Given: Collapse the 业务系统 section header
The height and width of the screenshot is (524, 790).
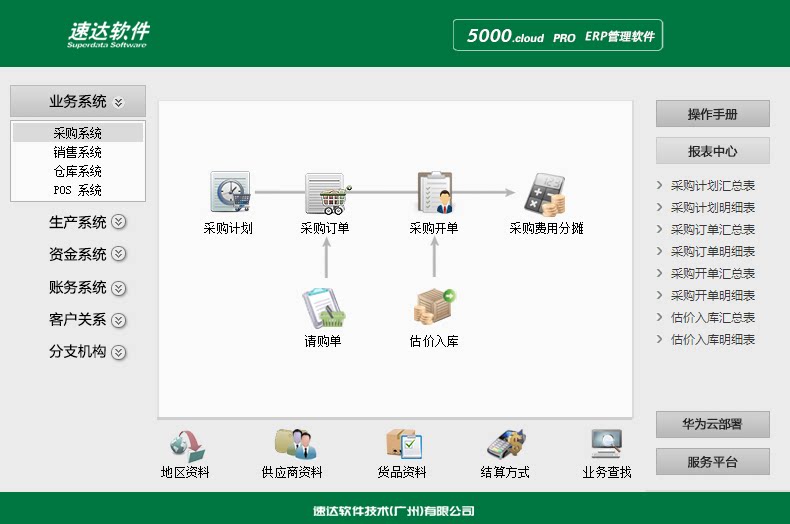Looking at the screenshot, I should (x=78, y=101).
